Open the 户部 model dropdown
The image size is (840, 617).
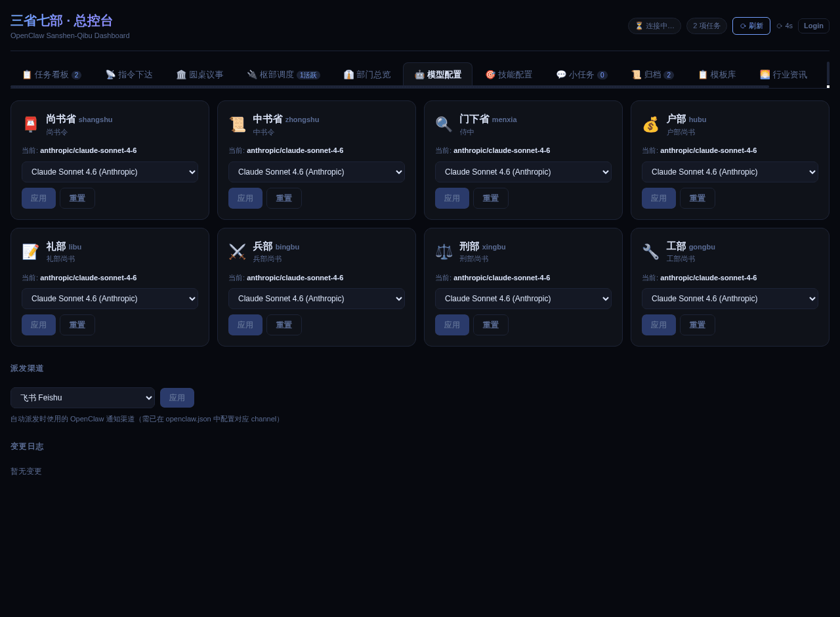(x=730, y=172)
